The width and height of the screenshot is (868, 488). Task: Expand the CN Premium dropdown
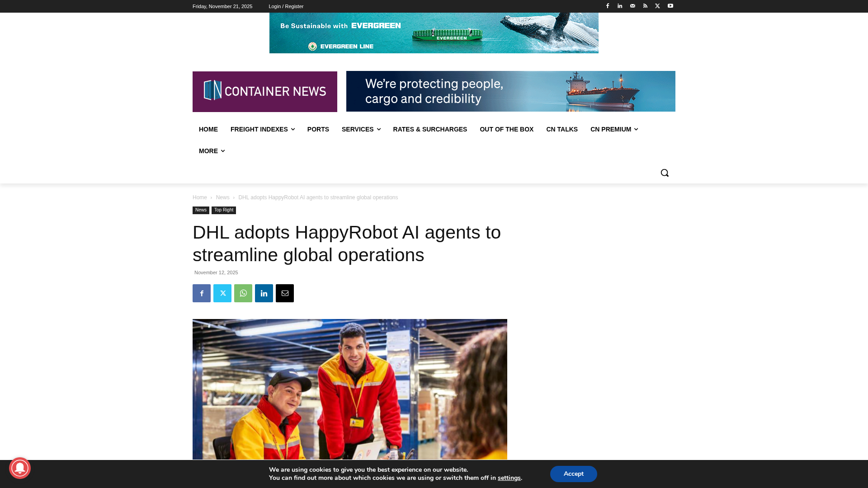[614, 129]
